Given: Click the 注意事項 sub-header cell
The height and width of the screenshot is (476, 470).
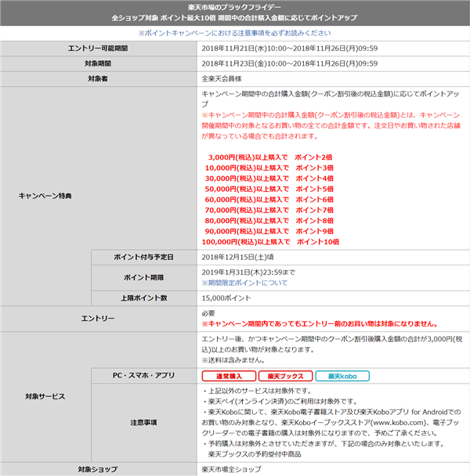Looking at the screenshot, I should 143,422.
